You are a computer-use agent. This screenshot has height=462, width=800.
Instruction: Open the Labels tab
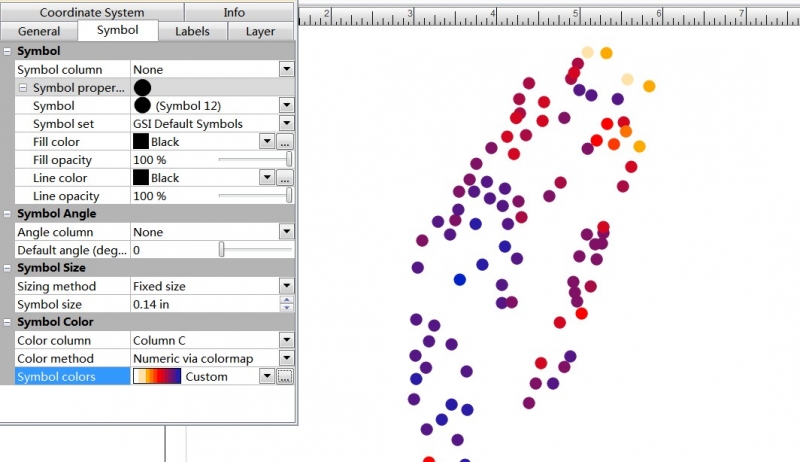(x=192, y=31)
